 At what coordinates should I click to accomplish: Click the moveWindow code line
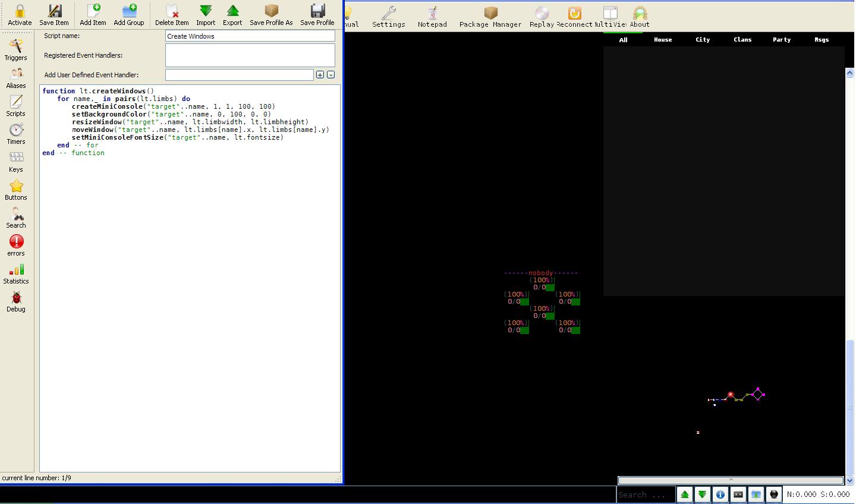tap(200, 130)
